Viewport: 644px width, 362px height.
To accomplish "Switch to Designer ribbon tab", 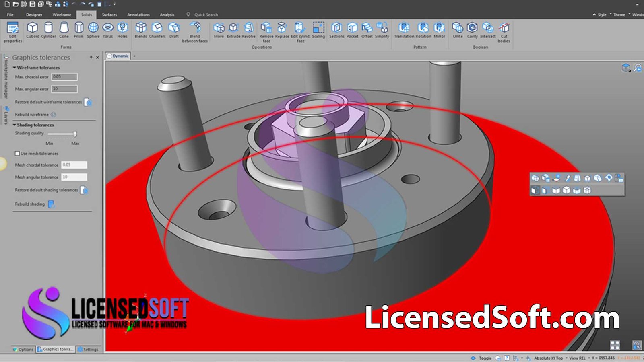I will click(34, 15).
